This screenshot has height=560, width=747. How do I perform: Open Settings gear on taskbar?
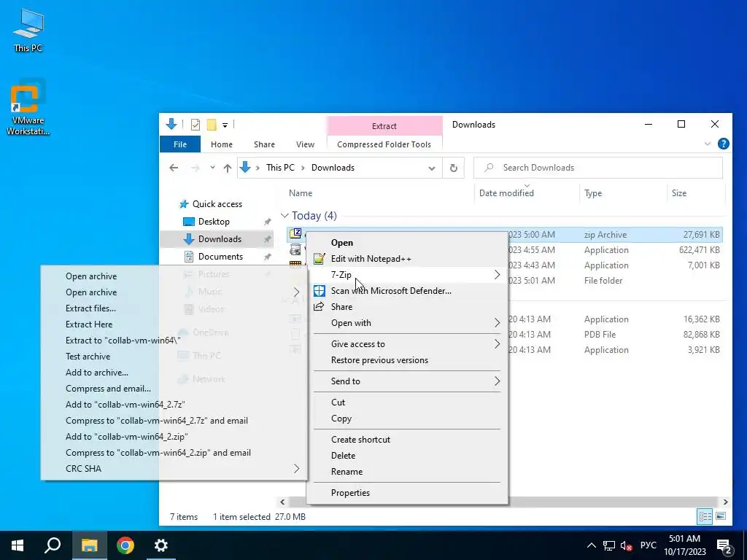pos(161,545)
